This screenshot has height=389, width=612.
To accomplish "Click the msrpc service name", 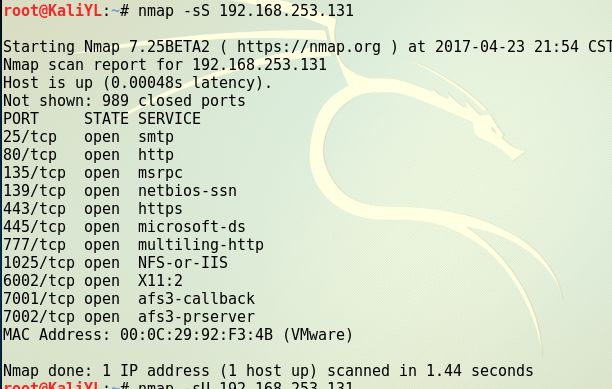I will [x=160, y=173].
